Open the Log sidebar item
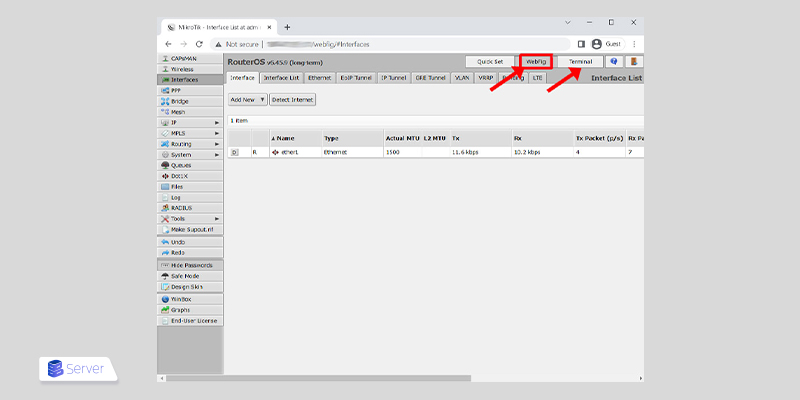 click(x=190, y=197)
